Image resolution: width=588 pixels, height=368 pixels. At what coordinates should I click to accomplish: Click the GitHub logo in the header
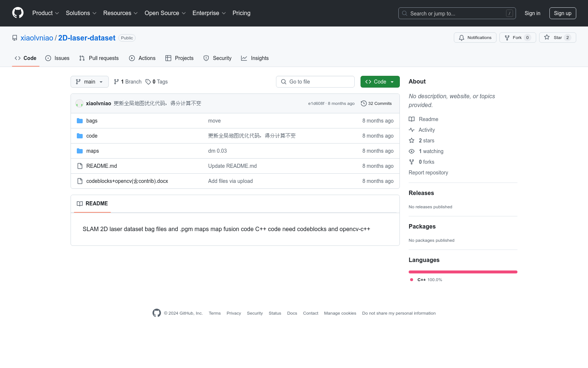click(18, 13)
